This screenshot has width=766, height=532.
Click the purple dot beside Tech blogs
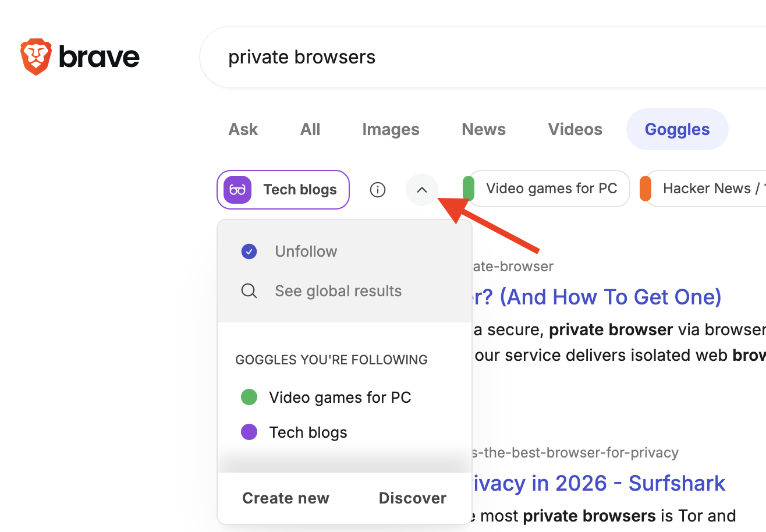tap(249, 432)
